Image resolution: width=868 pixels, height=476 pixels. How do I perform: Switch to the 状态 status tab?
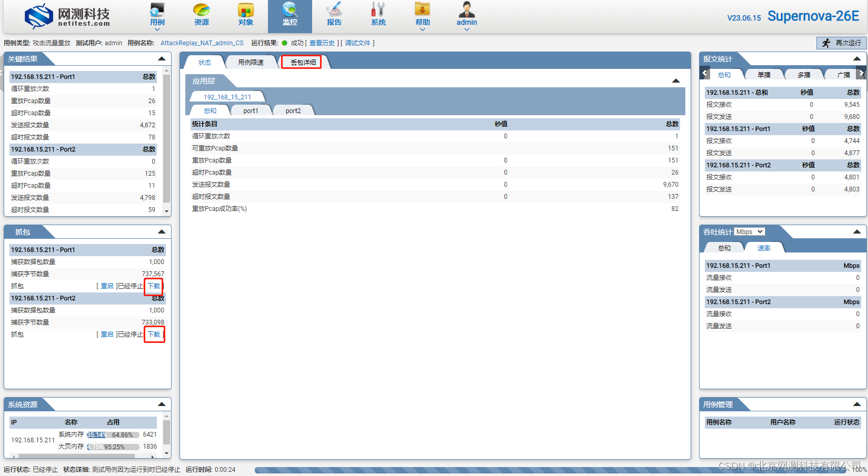click(x=205, y=62)
